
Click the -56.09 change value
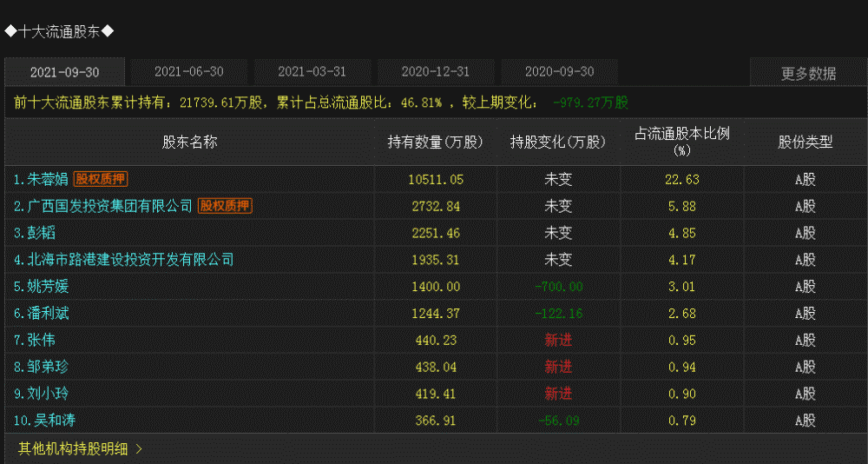558,421
